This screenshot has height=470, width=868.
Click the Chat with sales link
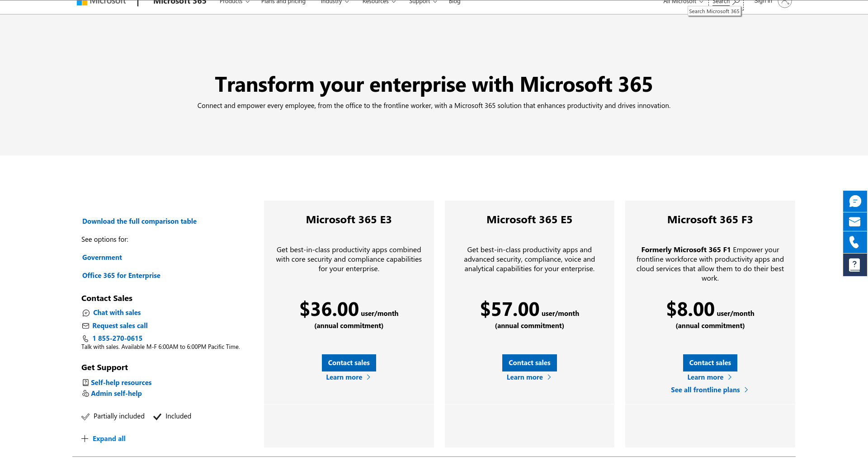point(117,313)
